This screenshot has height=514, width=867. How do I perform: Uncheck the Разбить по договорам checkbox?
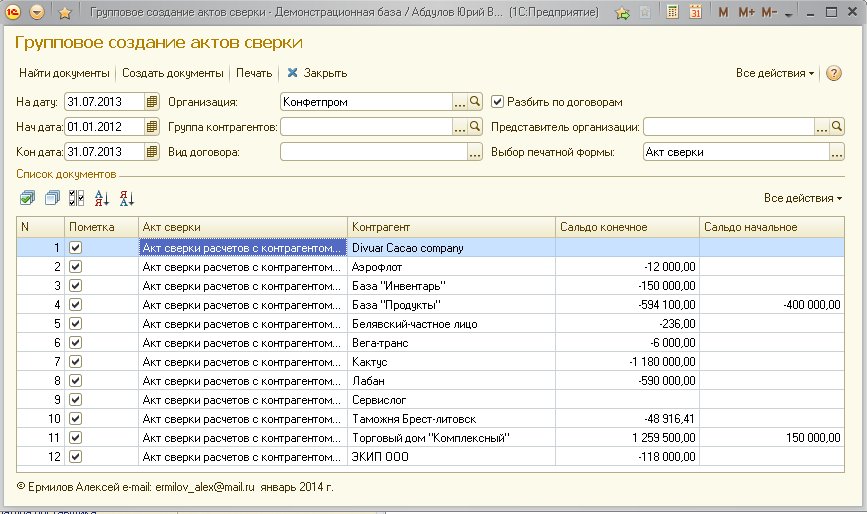coord(498,102)
